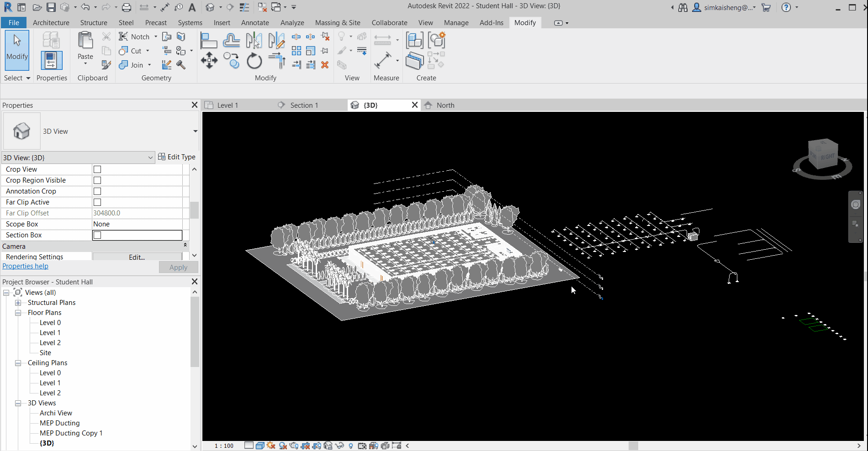The height and width of the screenshot is (451, 868).
Task: Click the Scope Box value field
Action: pyautogui.click(x=137, y=224)
